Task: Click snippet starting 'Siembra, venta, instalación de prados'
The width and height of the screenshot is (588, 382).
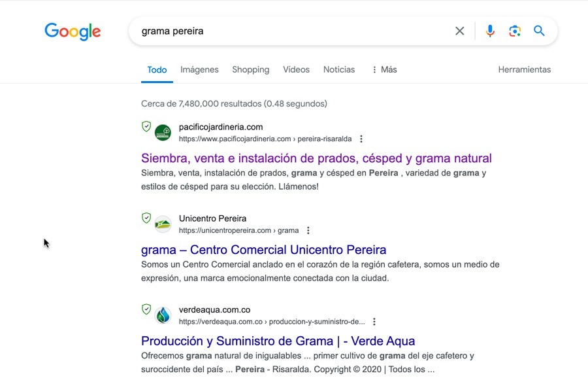Action: [x=314, y=180]
